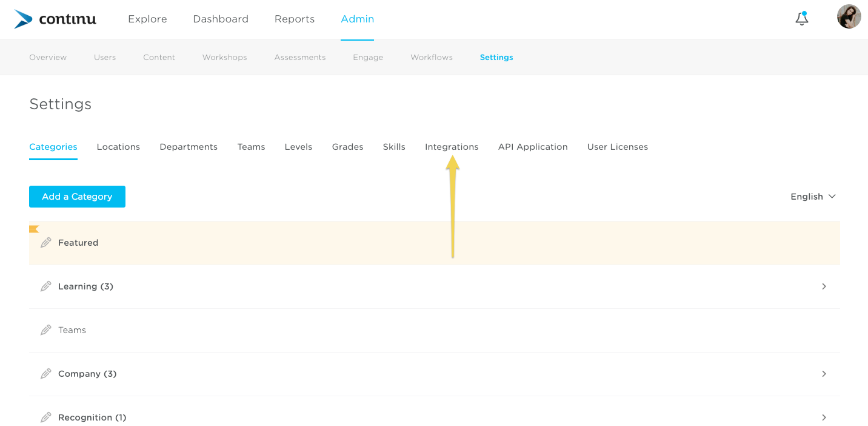Open the English language dropdown
This screenshot has width=868, height=426.
[x=813, y=197]
